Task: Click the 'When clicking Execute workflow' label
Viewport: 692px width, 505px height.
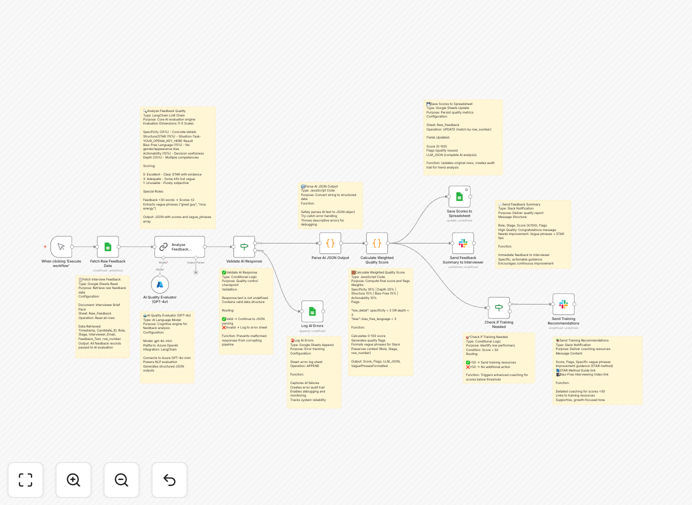Action: click(61, 264)
